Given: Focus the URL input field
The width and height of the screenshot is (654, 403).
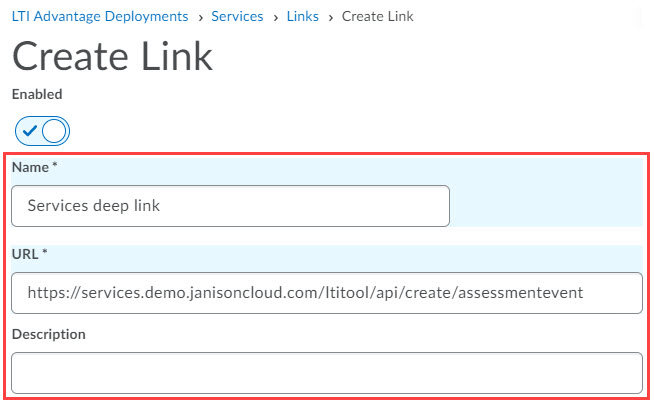Looking at the screenshot, I should (x=326, y=294).
